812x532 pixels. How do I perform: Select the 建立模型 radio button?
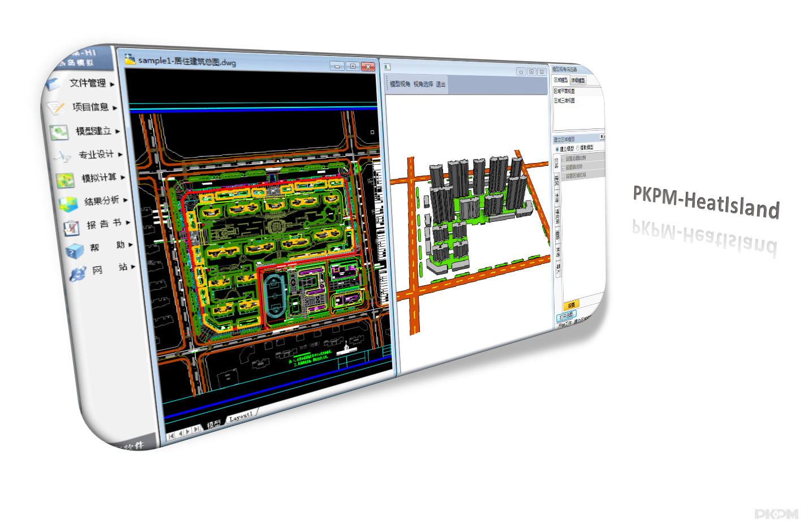click(557, 149)
